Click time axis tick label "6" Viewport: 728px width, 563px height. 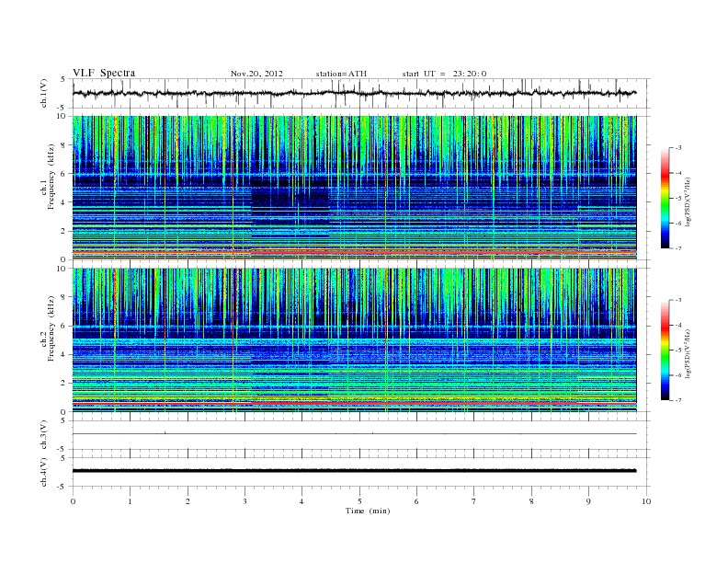point(416,501)
